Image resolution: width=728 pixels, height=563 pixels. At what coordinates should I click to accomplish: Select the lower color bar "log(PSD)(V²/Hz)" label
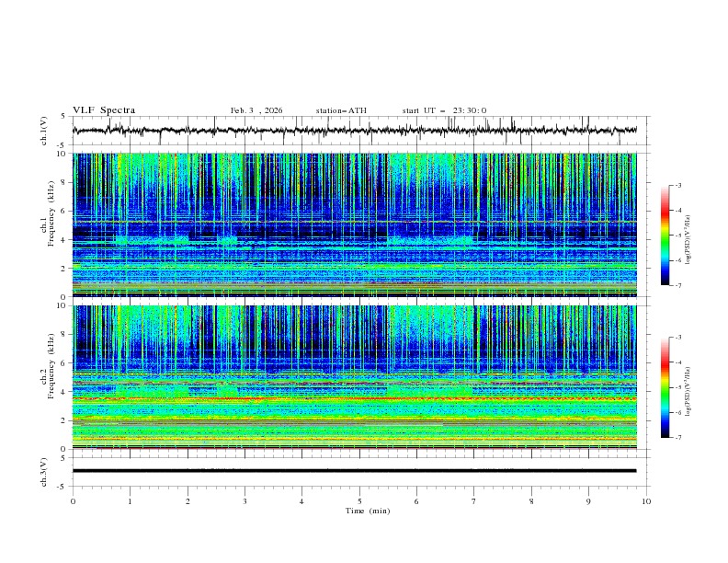point(688,392)
